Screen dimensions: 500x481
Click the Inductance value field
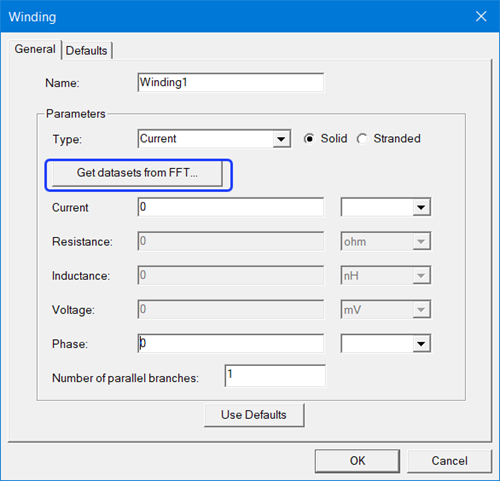pyautogui.click(x=231, y=275)
